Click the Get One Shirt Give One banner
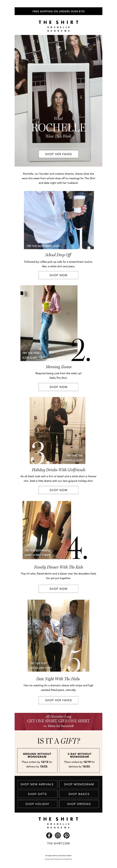The image size is (117, 868). [x=58, y=721]
